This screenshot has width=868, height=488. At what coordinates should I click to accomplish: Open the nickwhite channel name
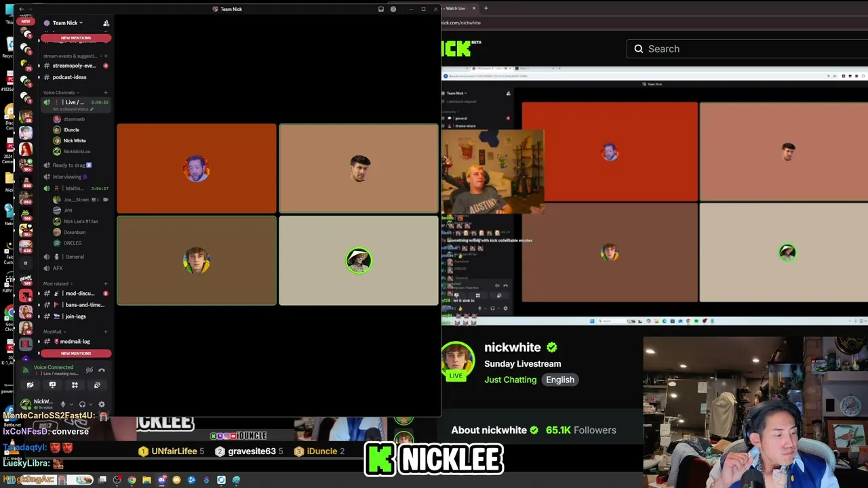coord(513,348)
